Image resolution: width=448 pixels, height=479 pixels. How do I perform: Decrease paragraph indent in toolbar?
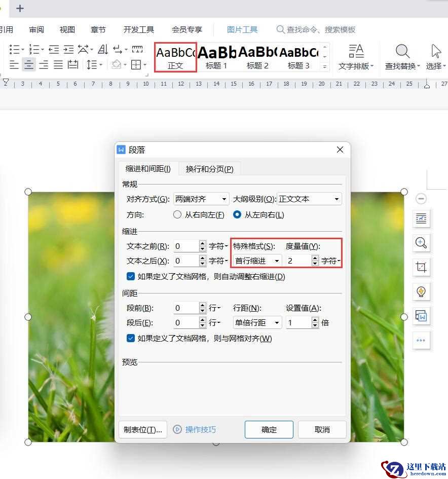54,49
